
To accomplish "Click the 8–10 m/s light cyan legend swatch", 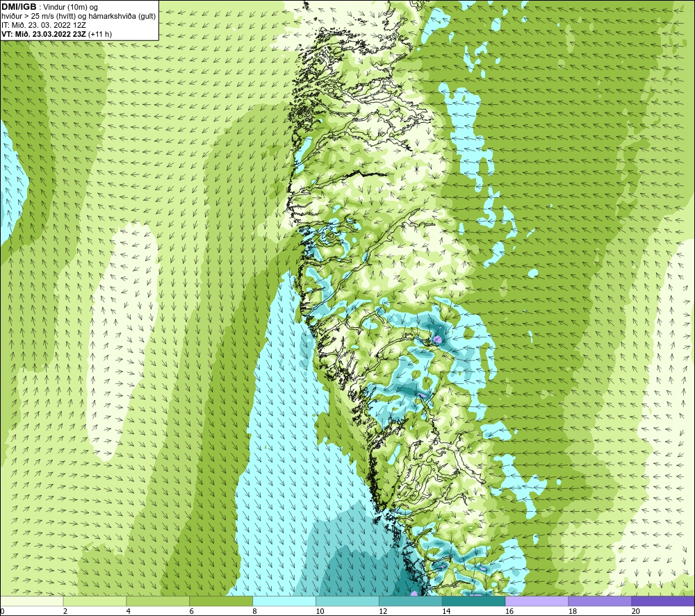I will click(284, 601).
